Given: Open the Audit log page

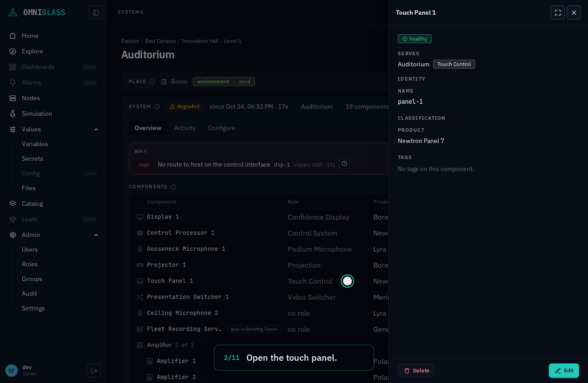Looking at the screenshot, I should click(x=29, y=293).
